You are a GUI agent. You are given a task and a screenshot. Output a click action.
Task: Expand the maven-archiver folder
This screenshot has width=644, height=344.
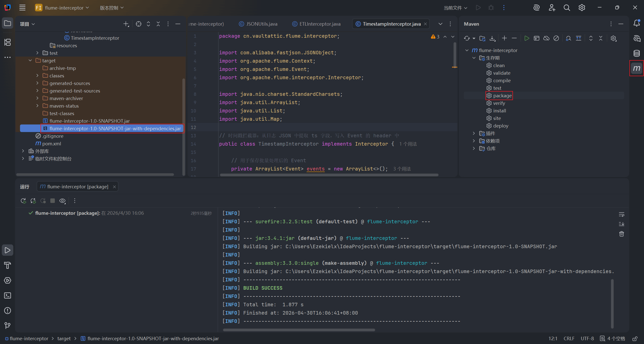(x=37, y=98)
